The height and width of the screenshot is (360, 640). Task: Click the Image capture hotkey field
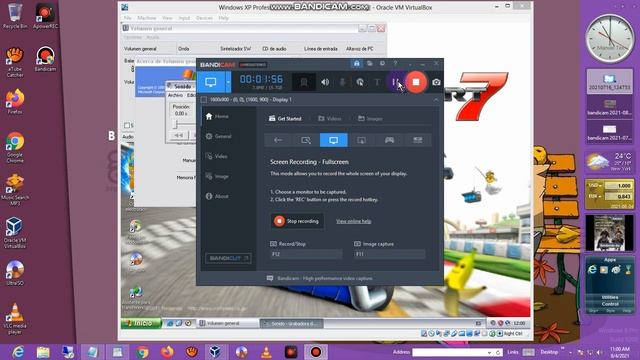coord(389,254)
